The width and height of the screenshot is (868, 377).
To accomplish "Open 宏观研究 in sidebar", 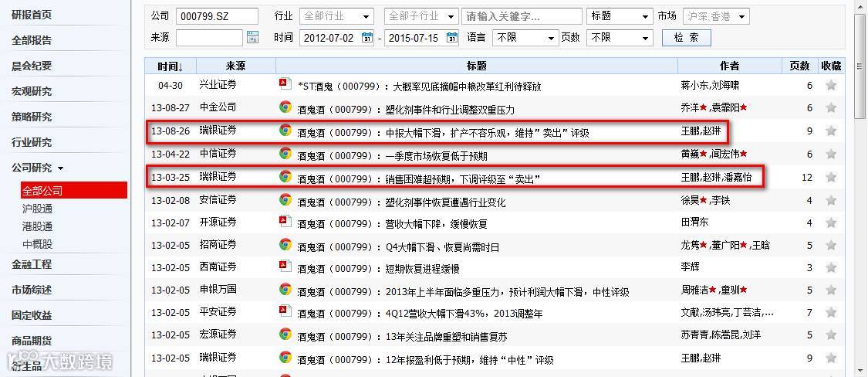I will (32, 91).
